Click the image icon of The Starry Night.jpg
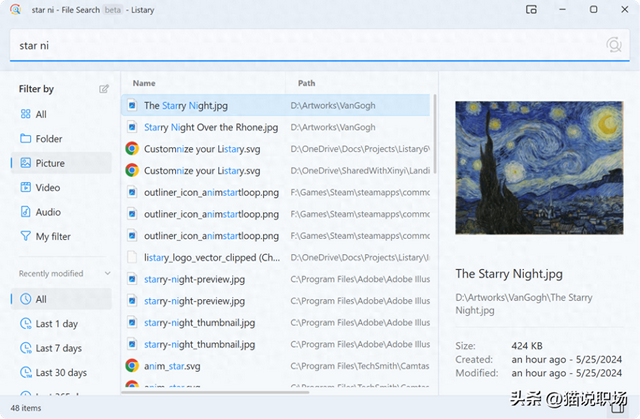This screenshot has width=640, height=419. coord(132,106)
